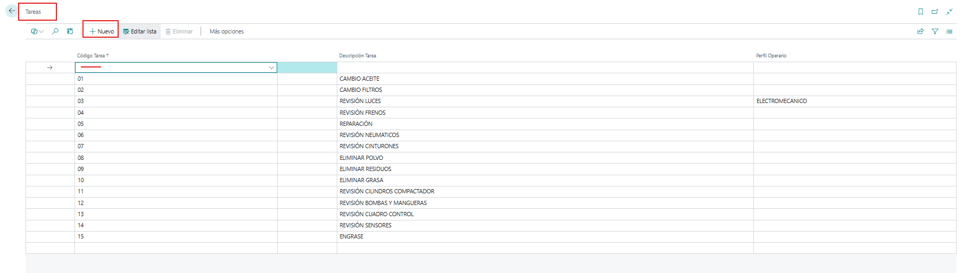Sort by Código Tarea column header

tap(93, 55)
